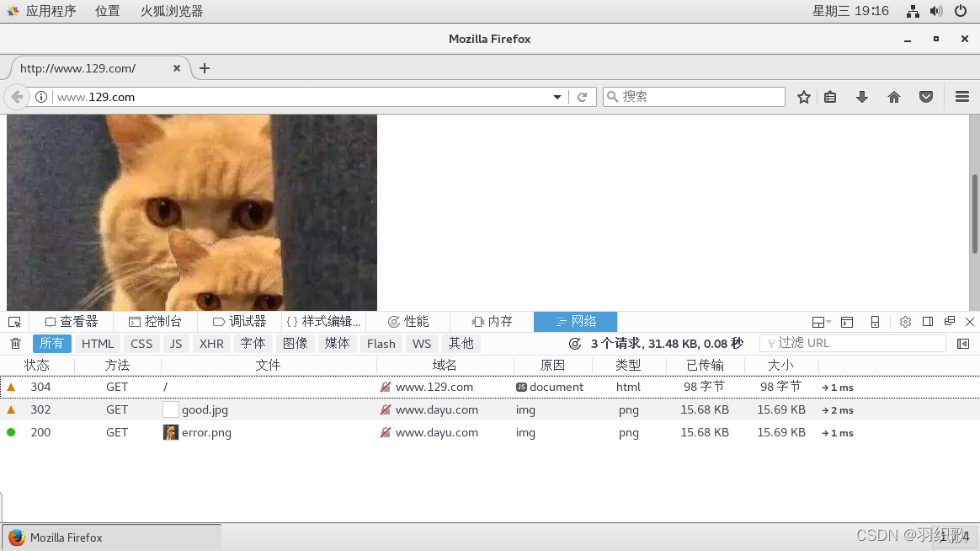Image resolution: width=980 pixels, height=551 pixels.
Task: Open the 位置 places menu
Action: 108,11
